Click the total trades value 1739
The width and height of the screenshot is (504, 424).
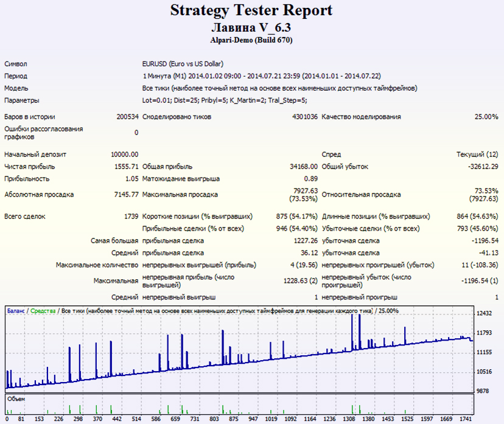pyautogui.click(x=130, y=216)
